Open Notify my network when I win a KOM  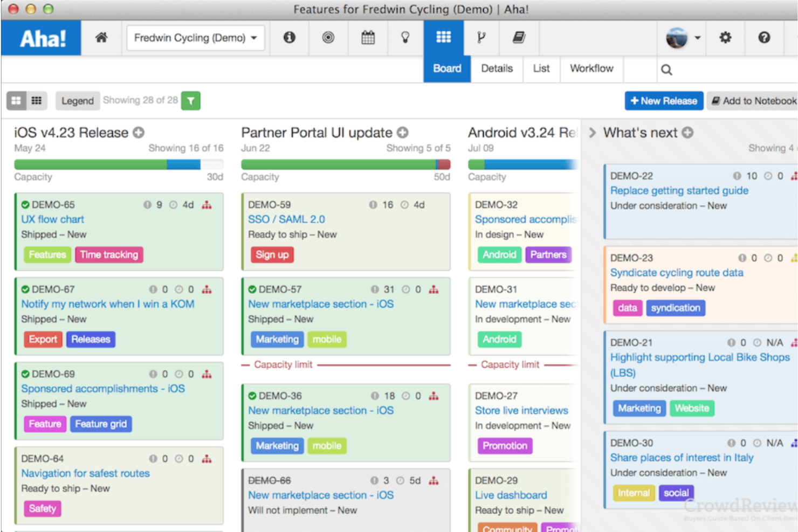pos(108,304)
